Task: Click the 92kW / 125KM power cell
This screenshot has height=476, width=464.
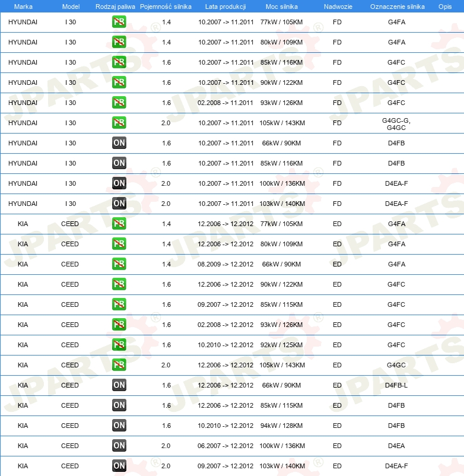Action: [281, 345]
